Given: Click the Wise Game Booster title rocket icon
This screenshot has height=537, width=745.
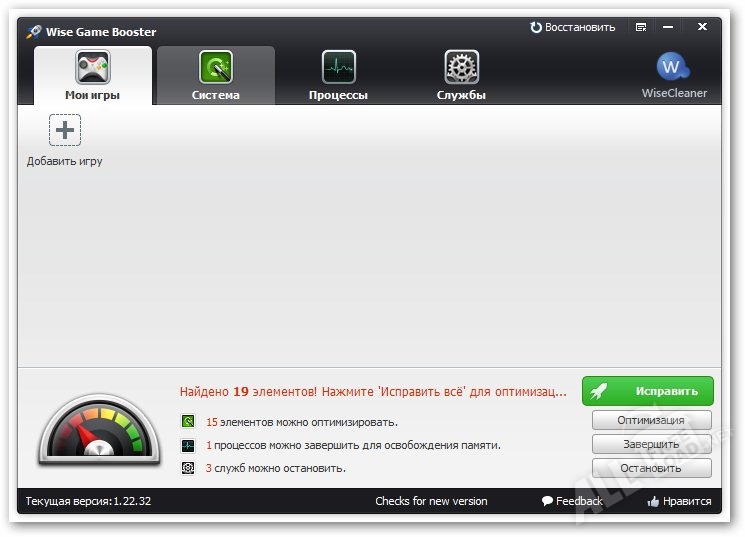Looking at the screenshot, I should point(34,32).
